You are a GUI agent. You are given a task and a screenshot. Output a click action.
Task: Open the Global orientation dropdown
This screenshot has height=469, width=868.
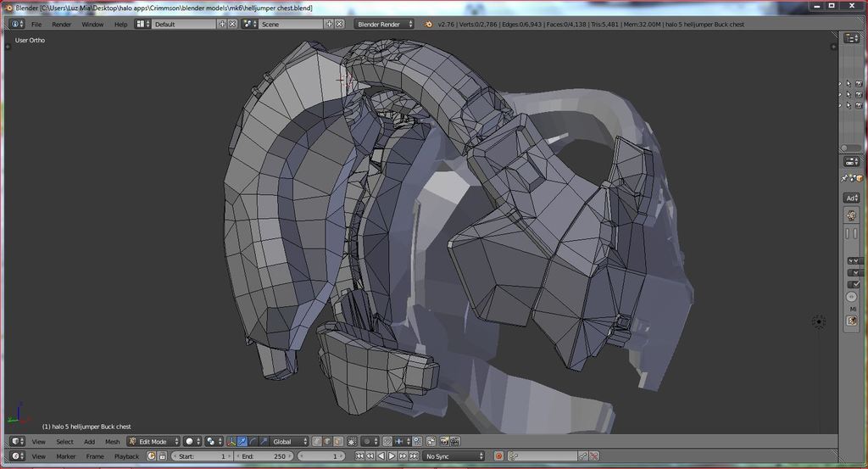coord(289,442)
